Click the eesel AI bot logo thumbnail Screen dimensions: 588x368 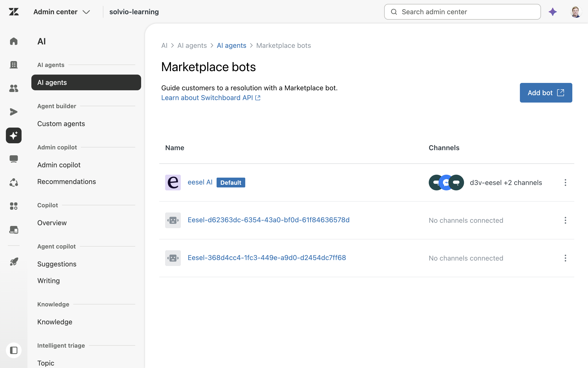click(173, 183)
